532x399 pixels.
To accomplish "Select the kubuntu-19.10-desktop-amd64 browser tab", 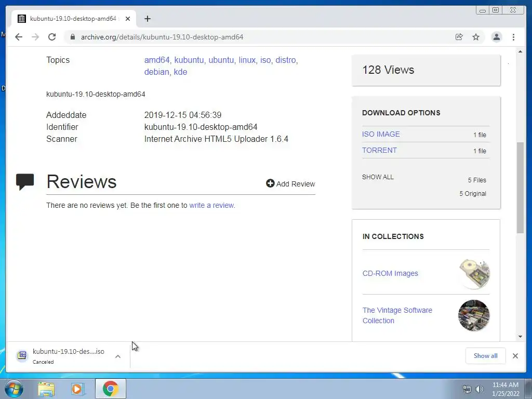I will point(74,19).
